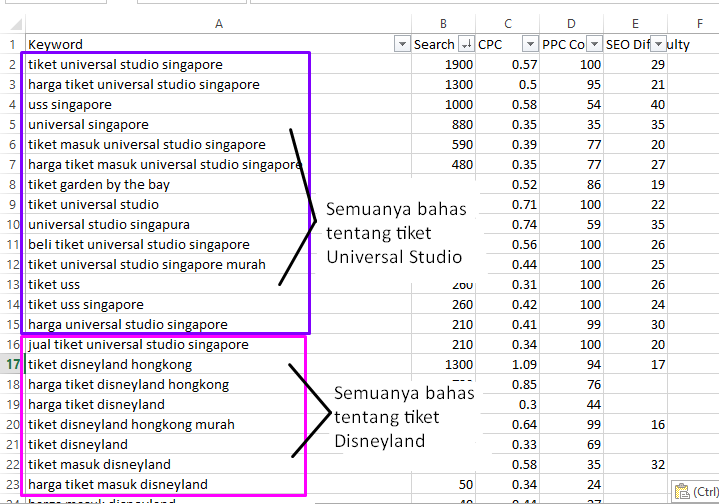Viewport: 719px width, 504px height.
Task: Click cell 'tiket masuk disneyland'
Action: 218,465
